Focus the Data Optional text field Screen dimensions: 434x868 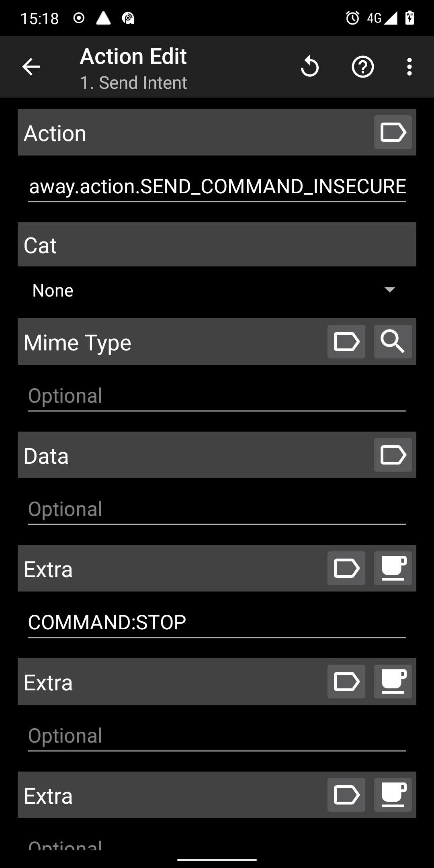[x=217, y=510]
